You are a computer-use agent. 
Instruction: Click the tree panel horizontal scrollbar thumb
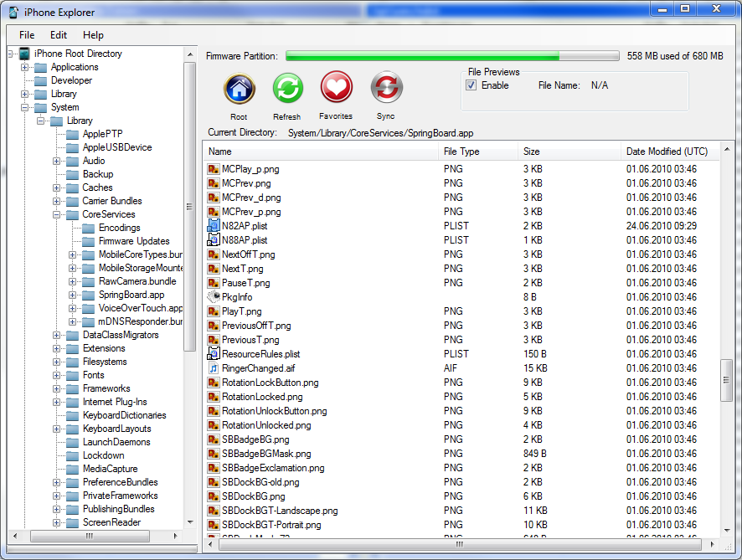click(90, 536)
